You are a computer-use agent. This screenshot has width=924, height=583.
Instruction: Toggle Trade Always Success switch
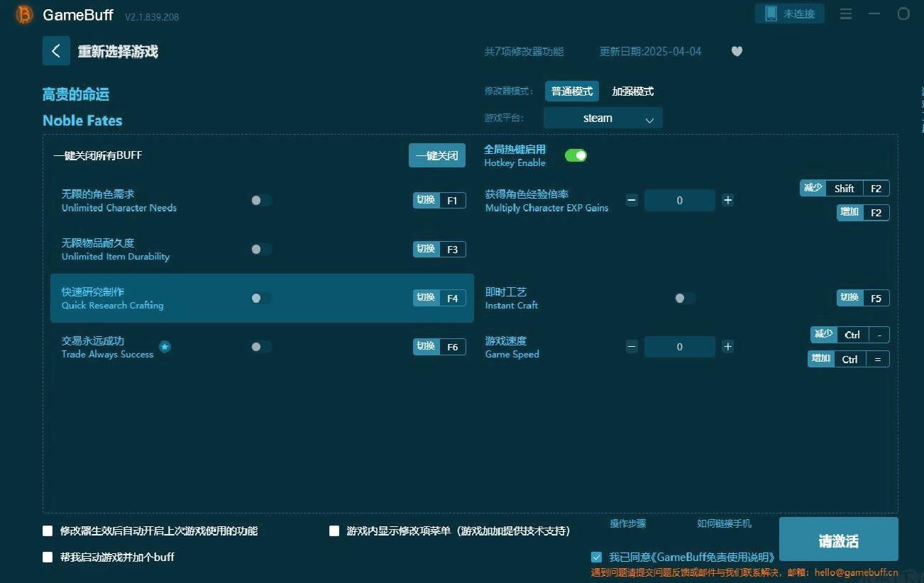261,347
